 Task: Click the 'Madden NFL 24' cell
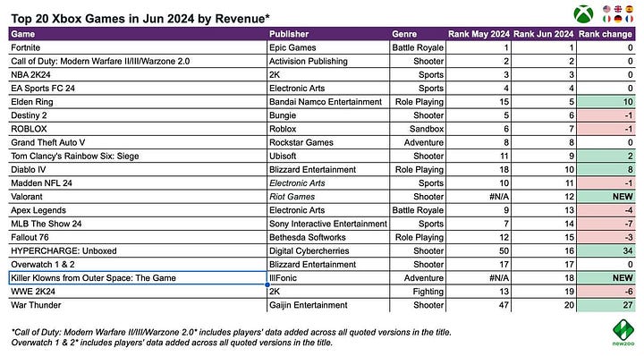click(138, 183)
